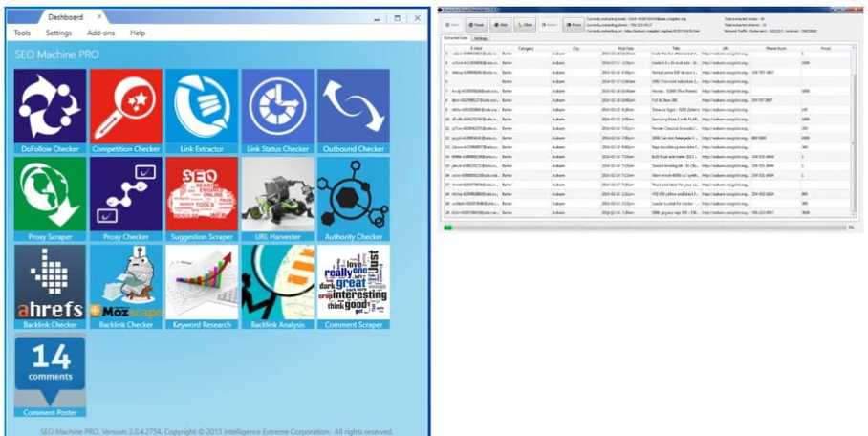Open the Add-ons menu
The image size is (868, 436).
tap(100, 33)
